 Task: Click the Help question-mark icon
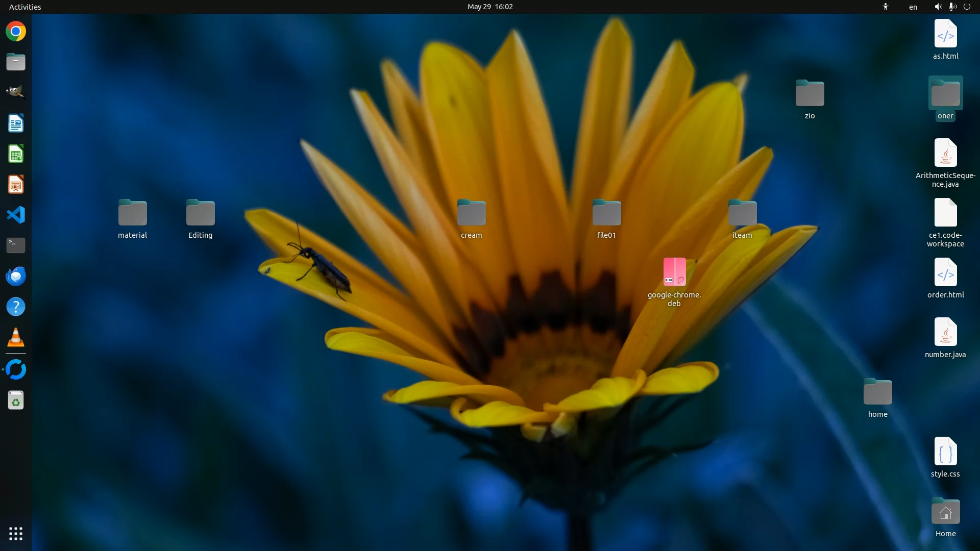tap(16, 307)
